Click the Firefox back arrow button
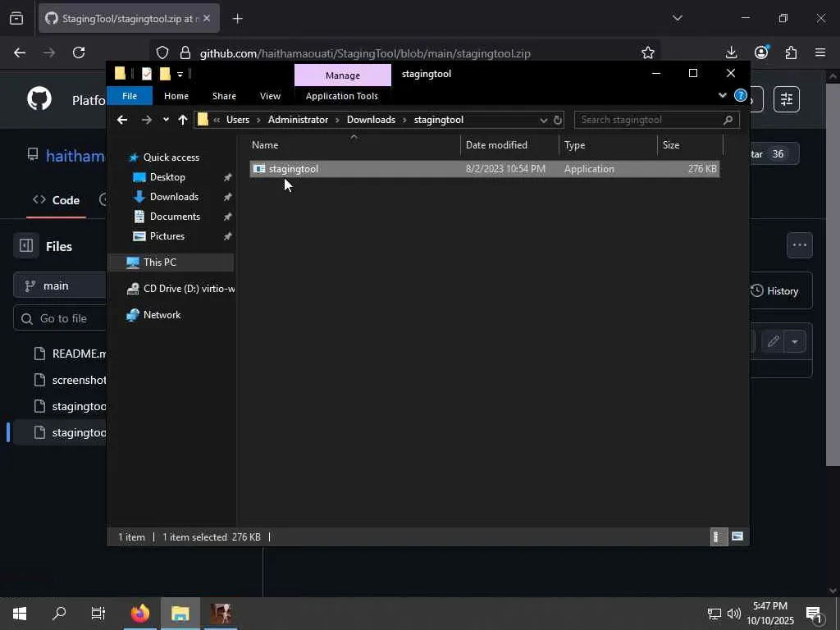This screenshot has width=840, height=630. point(20,52)
